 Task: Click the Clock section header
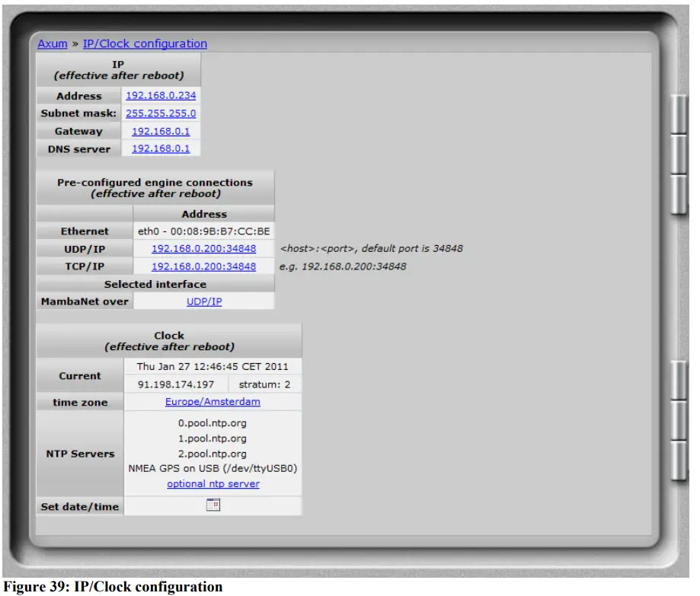point(169,341)
